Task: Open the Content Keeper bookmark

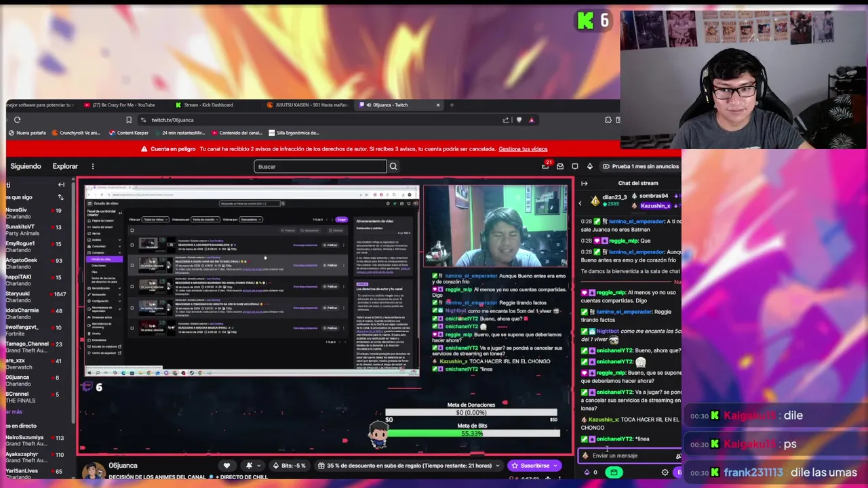Action: click(129, 133)
